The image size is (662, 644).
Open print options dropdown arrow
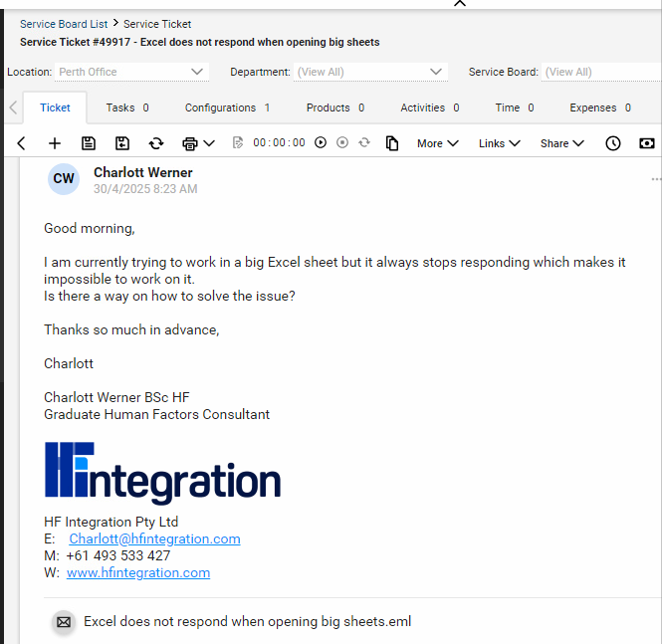209,143
